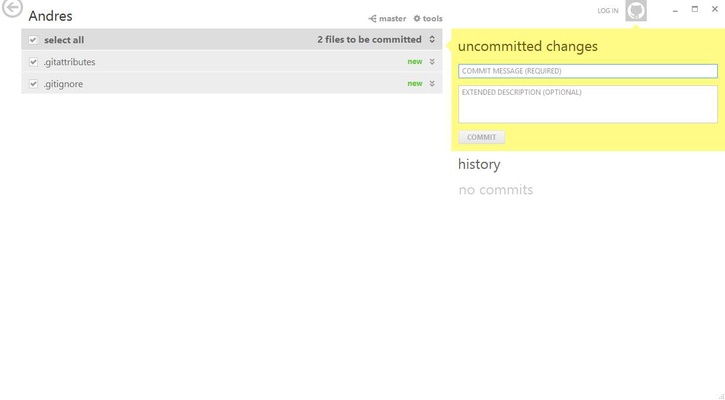Viewport: 725px width, 400px height.
Task: Open the GitHub Octocat avatar icon
Action: pyautogui.click(x=636, y=11)
